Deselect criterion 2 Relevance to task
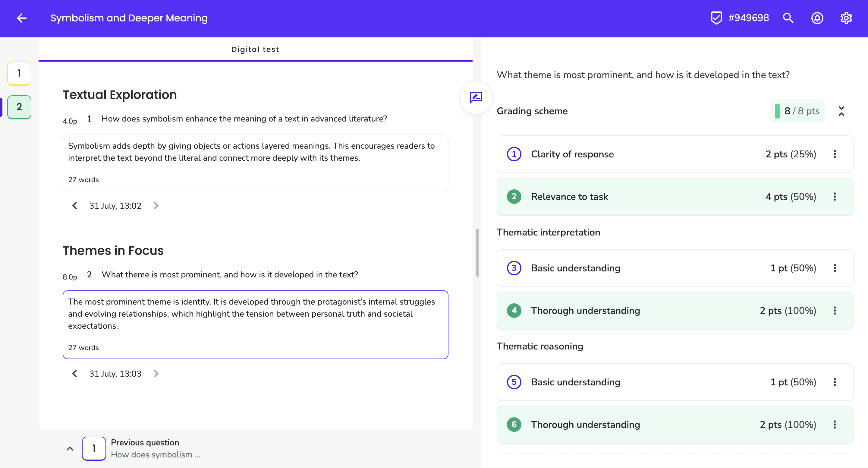The image size is (868, 468). 675,197
